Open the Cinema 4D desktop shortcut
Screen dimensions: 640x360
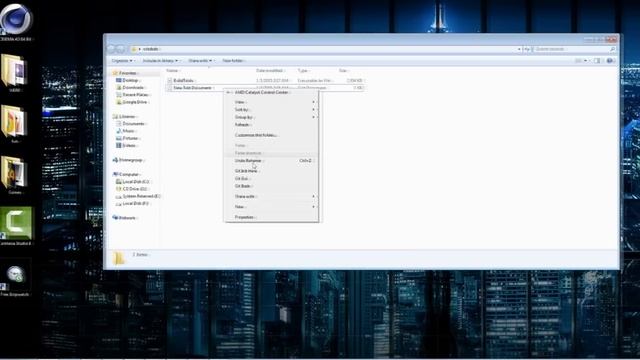tap(16, 21)
